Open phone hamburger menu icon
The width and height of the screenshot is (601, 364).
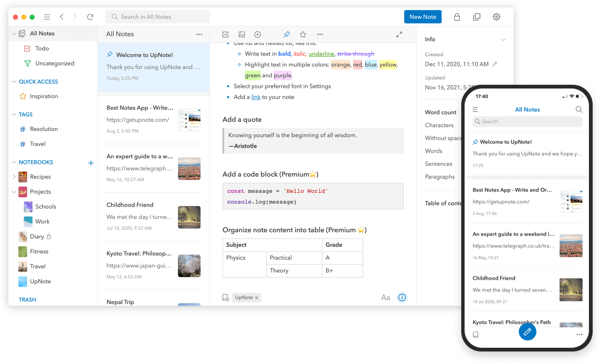click(x=475, y=110)
